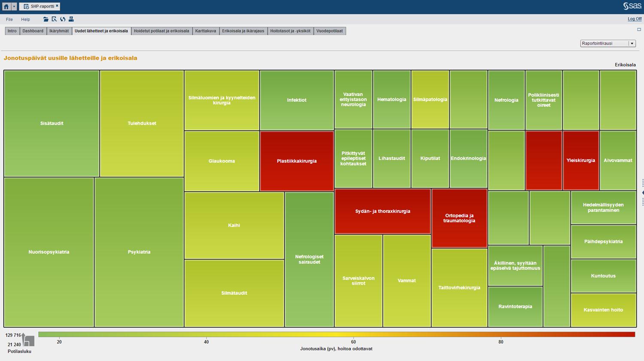This screenshot has height=361, width=644.
Task: Click the Glaukooma tile
Action: [x=222, y=161]
